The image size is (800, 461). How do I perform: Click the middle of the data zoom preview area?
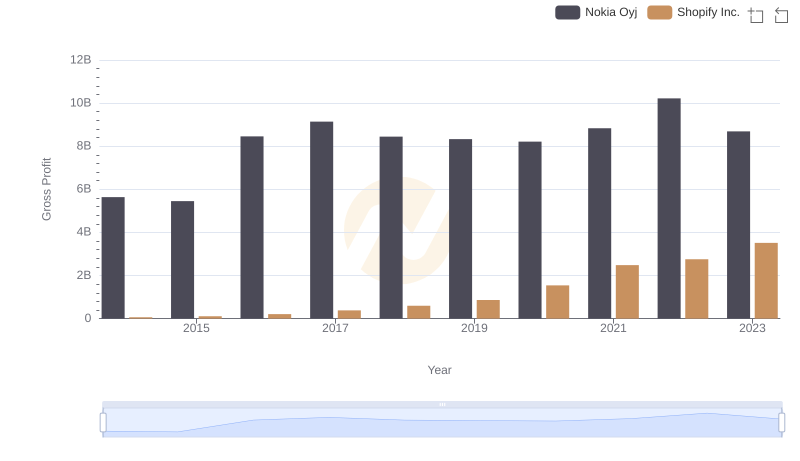pos(442,423)
